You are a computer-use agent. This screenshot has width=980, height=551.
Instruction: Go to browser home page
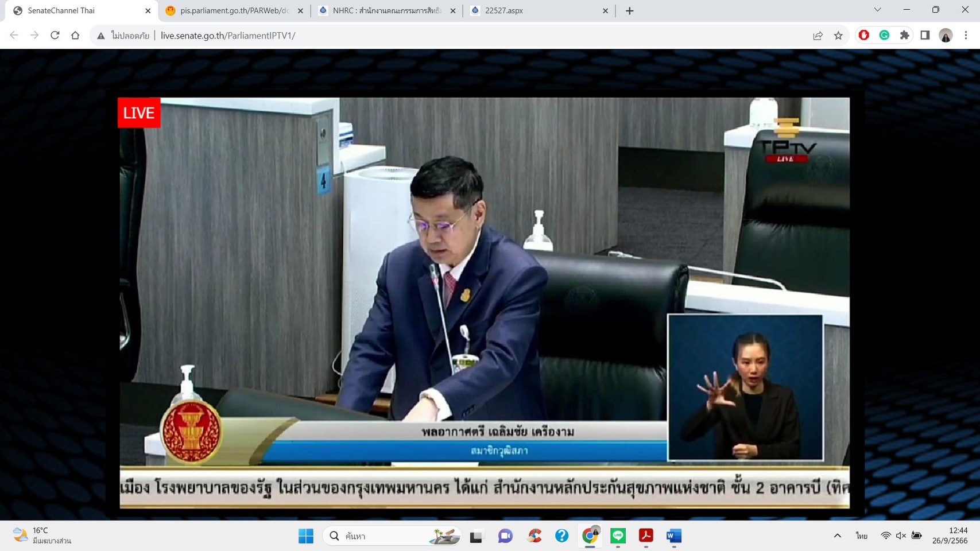pos(75,36)
